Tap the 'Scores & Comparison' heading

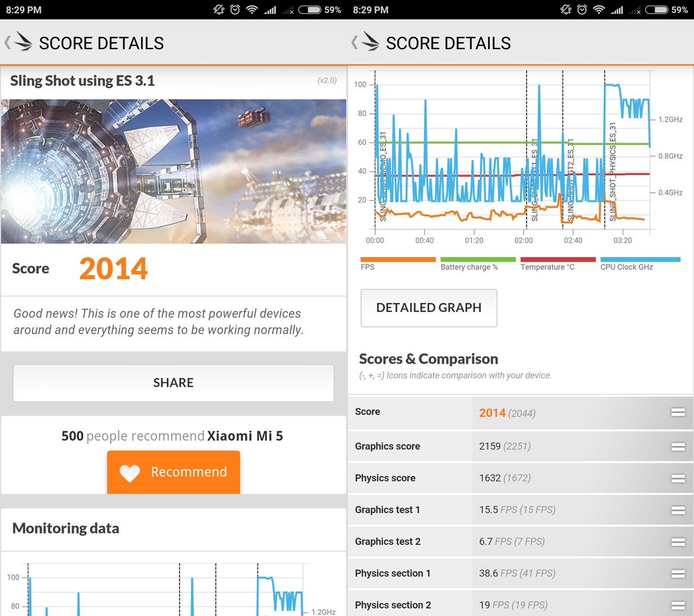pyautogui.click(x=429, y=359)
